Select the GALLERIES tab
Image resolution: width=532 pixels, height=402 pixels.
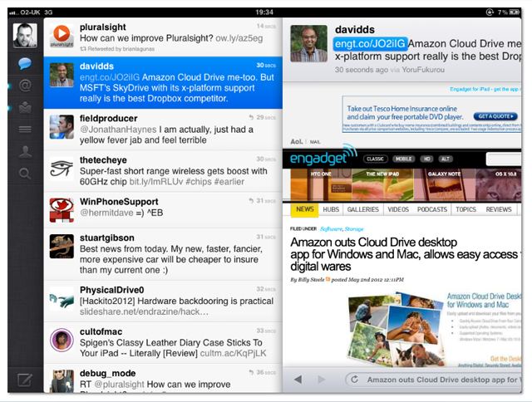pos(363,209)
